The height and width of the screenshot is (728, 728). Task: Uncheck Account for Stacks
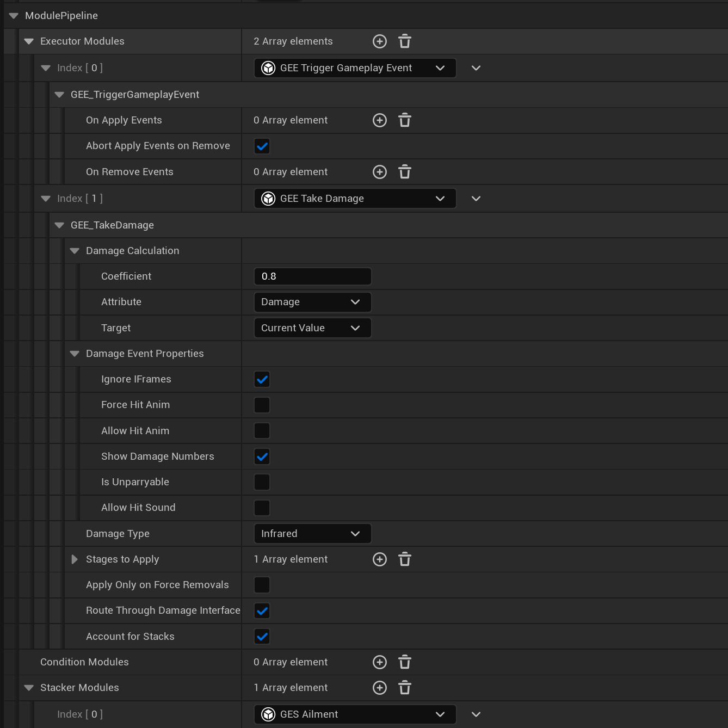tap(262, 637)
